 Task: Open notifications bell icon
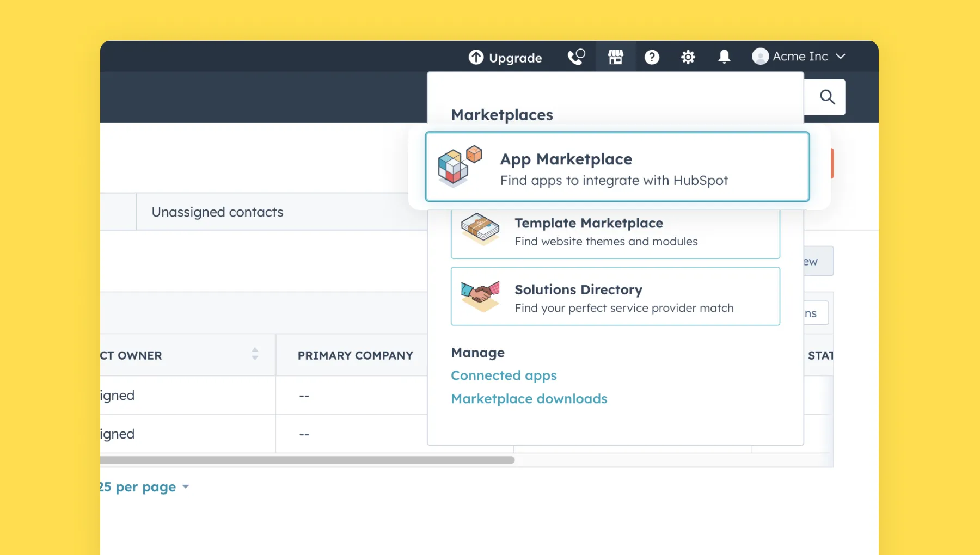724,57
